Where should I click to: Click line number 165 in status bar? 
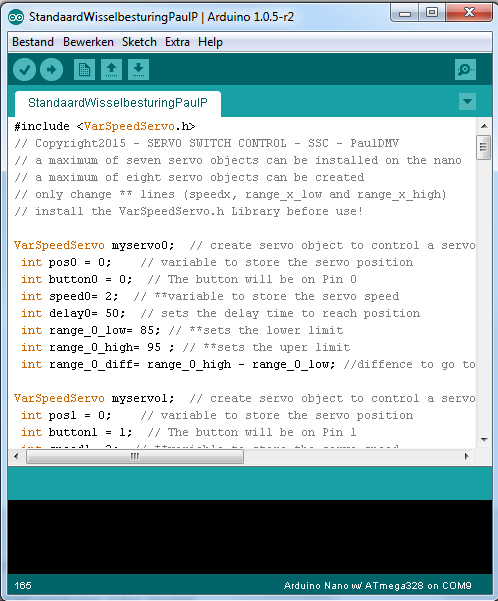tap(23, 586)
